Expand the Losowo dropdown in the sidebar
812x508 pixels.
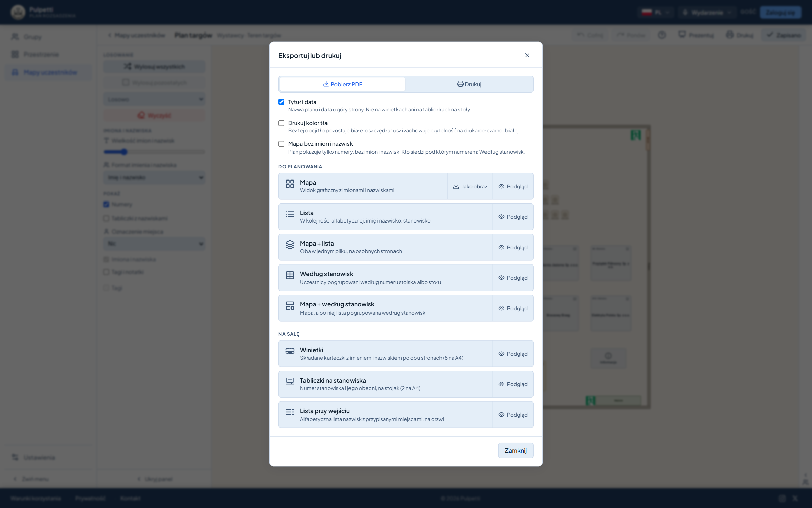coord(154,99)
